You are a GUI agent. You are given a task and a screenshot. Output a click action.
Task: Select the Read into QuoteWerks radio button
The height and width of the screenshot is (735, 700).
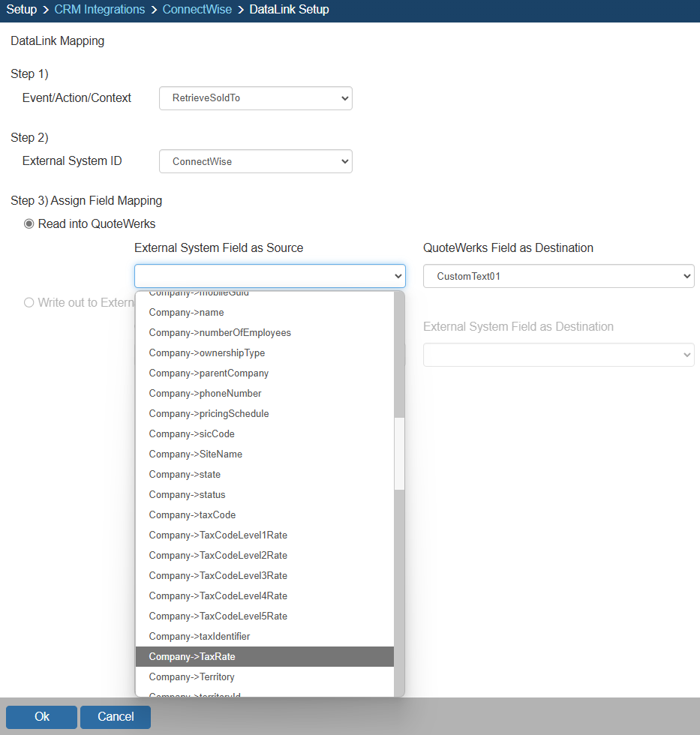click(29, 223)
